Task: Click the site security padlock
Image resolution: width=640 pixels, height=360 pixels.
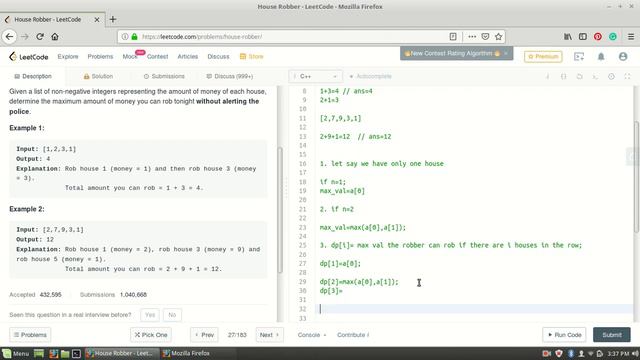Action: [134, 37]
